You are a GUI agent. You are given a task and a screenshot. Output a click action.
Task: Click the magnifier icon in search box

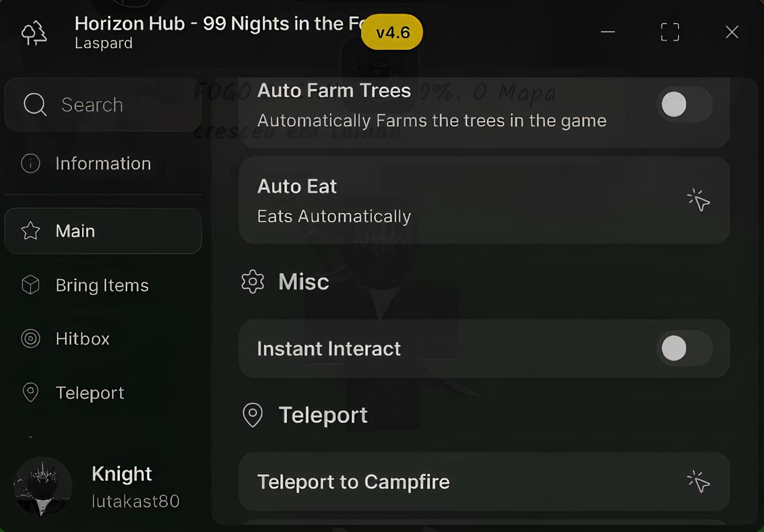pyautogui.click(x=34, y=105)
